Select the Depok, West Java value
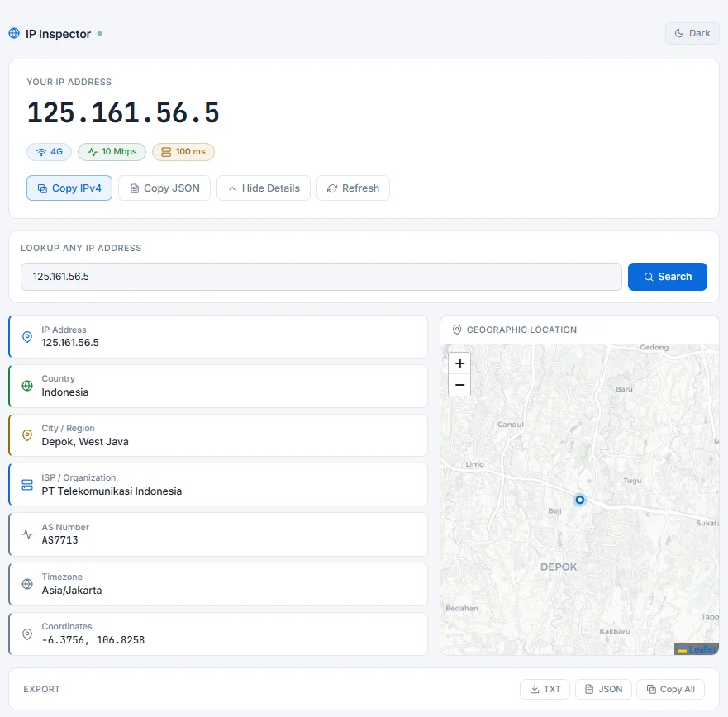 85,442
